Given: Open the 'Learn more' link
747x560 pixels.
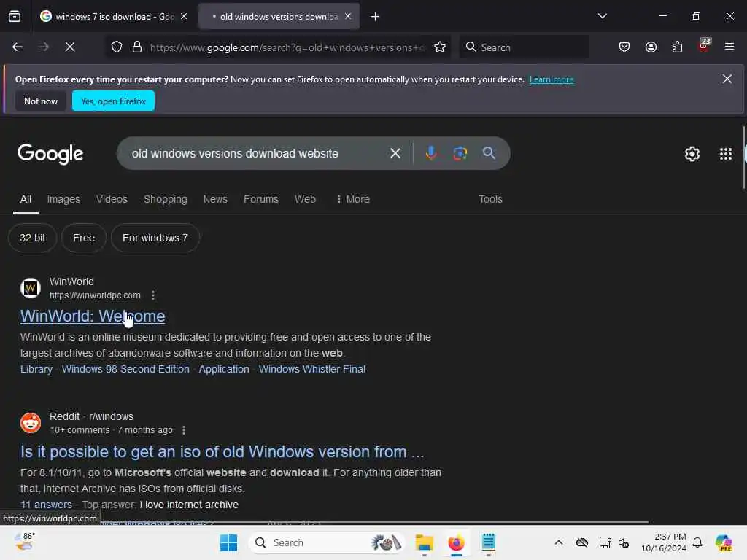Looking at the screenshot, I should coord(551,79).
